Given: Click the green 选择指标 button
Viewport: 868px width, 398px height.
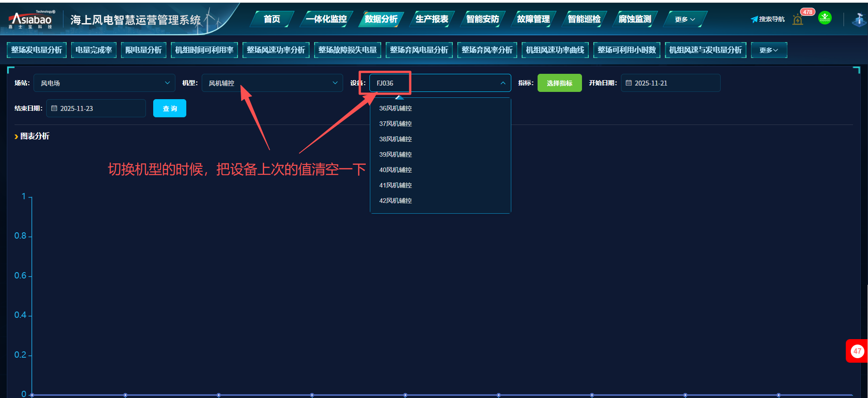Looking at the screenshot, I should pyautogui.click(x=559, y=83).
